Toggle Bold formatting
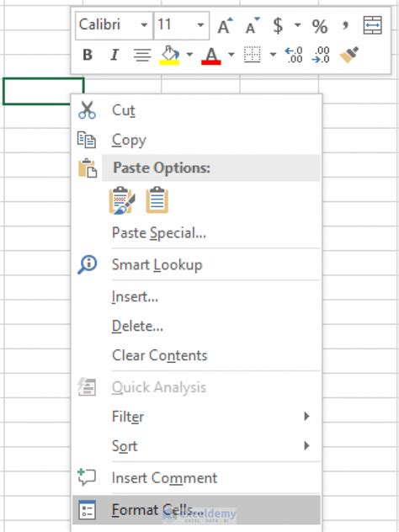Viewport: 399px width, 532px height. coord(88,55)
